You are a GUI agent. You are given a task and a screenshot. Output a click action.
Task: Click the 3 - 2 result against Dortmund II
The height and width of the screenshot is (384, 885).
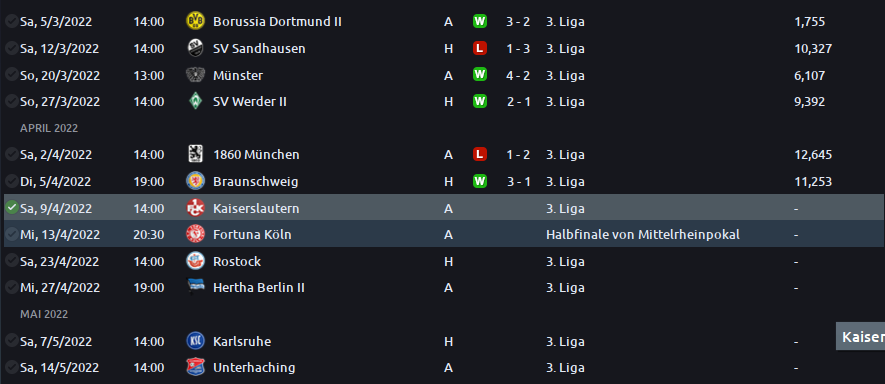(x=518, y=22)
